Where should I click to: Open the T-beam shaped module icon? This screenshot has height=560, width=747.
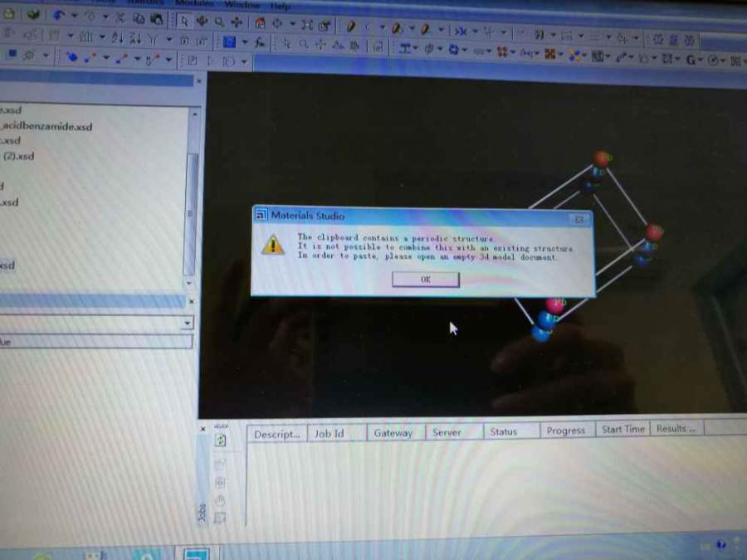[405, 48]
